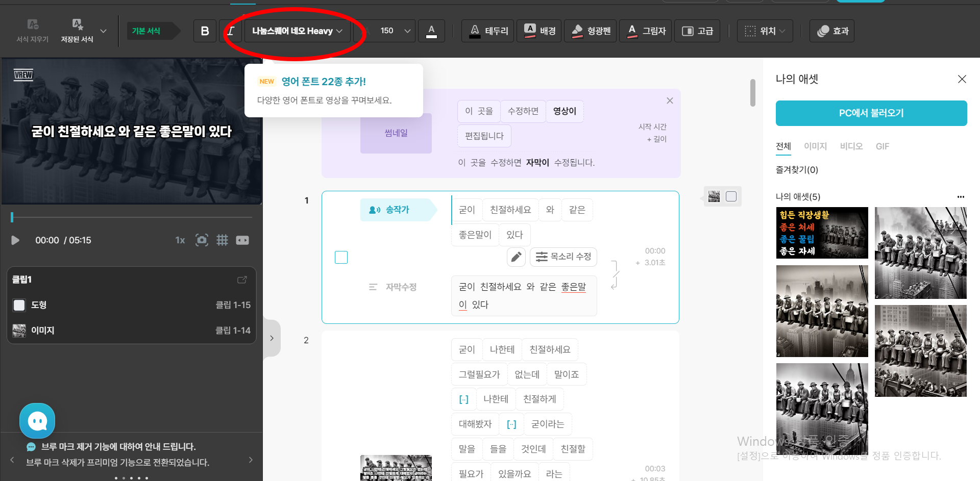Toggle the subtitle display icon in player
This screenshot has width=980, height=481.
coord(242,240)
